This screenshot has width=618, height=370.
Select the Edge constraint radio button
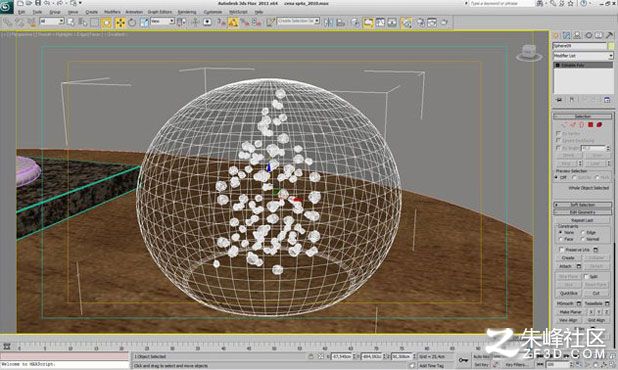583,232
